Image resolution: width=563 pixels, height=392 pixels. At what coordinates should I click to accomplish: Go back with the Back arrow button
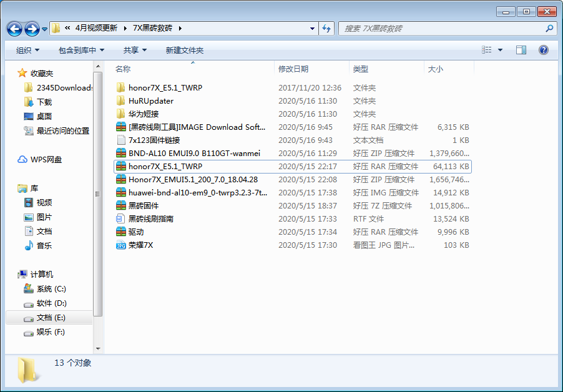tap(15, 29)
